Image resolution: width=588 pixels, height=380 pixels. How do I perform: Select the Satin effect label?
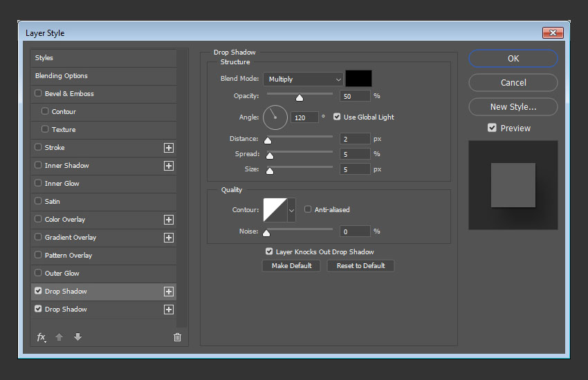point(52,202)
